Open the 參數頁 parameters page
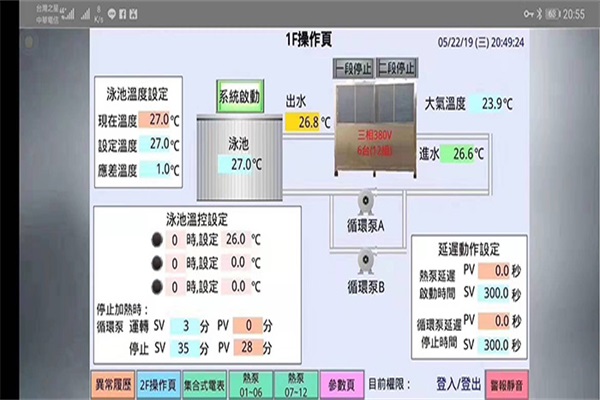600x400 pixels. 341,385
